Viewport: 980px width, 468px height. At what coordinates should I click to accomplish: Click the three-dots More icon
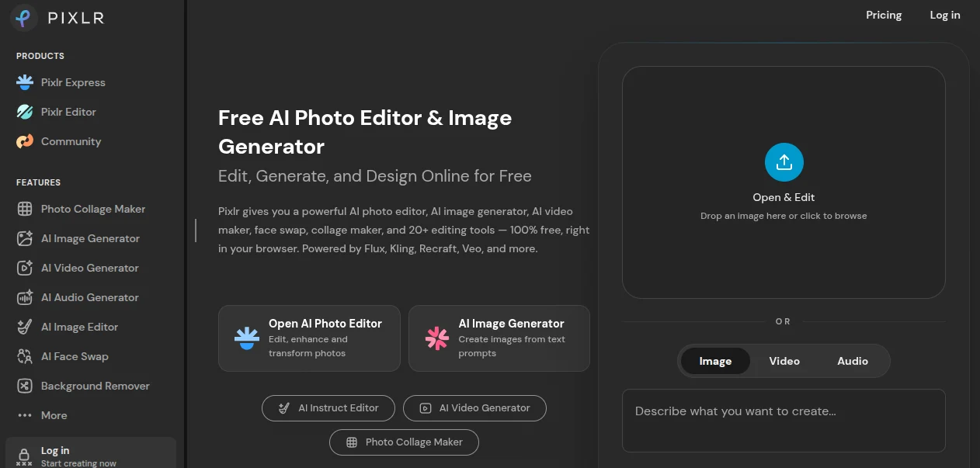point(25,415)
